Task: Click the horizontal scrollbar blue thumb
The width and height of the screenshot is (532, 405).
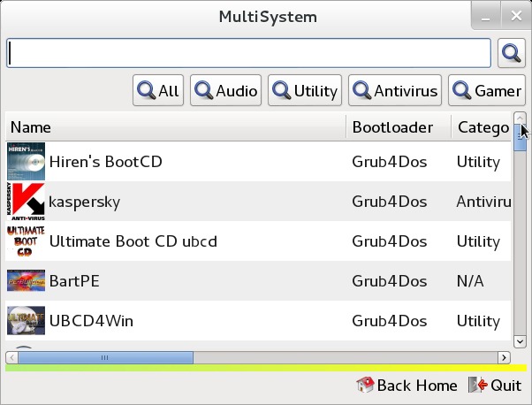Action: pyautogui.click(x=105, y=357)
